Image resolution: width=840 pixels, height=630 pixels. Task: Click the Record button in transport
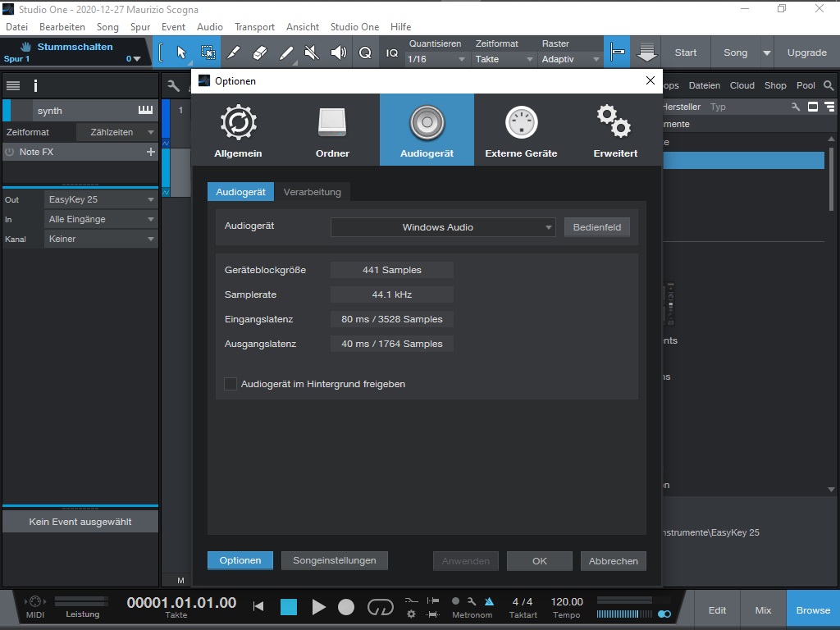[x=346, y=607]
